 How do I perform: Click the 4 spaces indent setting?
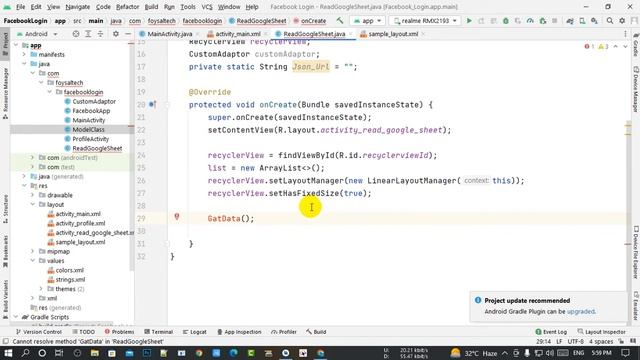tap(601, 341)
